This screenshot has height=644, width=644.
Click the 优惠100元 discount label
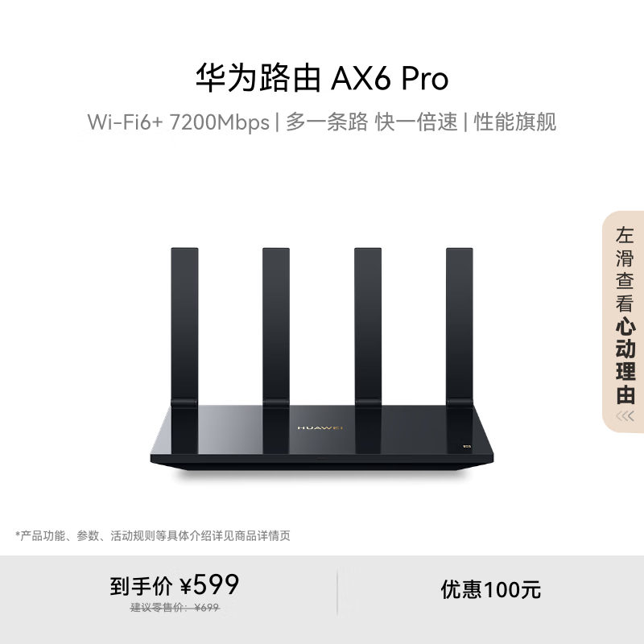pyautogui.click(x=491, y=590)
